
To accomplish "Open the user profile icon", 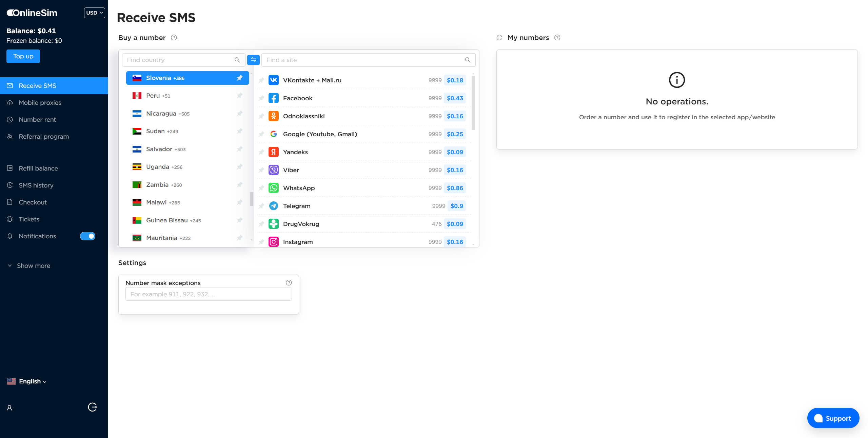I will [x=9, y=408].
